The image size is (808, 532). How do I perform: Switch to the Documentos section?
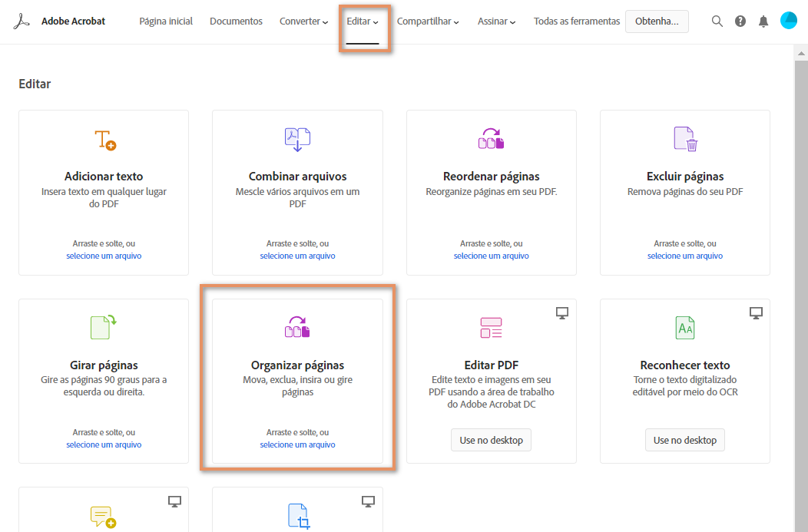236,21
